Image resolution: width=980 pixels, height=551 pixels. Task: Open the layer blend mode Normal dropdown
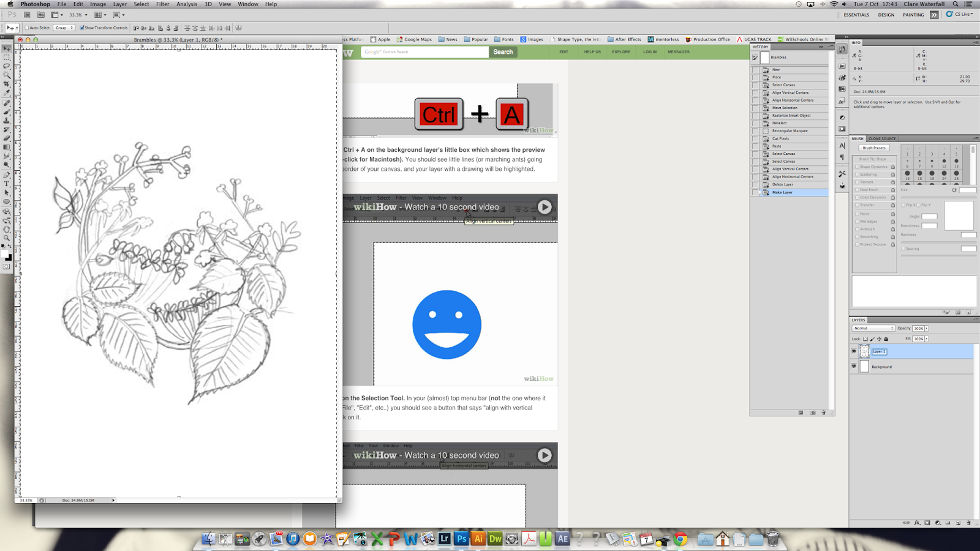(x=873, y=328)
